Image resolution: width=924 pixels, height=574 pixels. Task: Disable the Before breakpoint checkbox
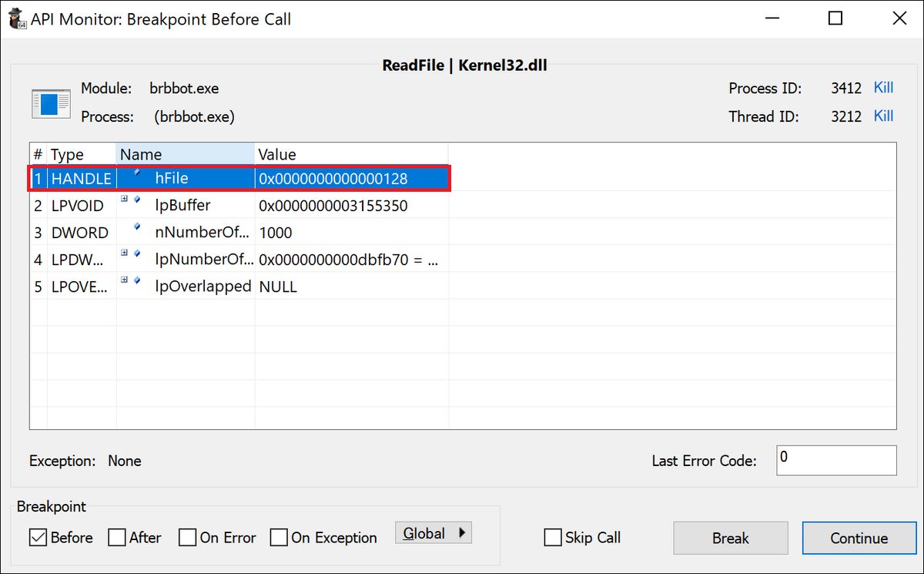click(38, 537)
